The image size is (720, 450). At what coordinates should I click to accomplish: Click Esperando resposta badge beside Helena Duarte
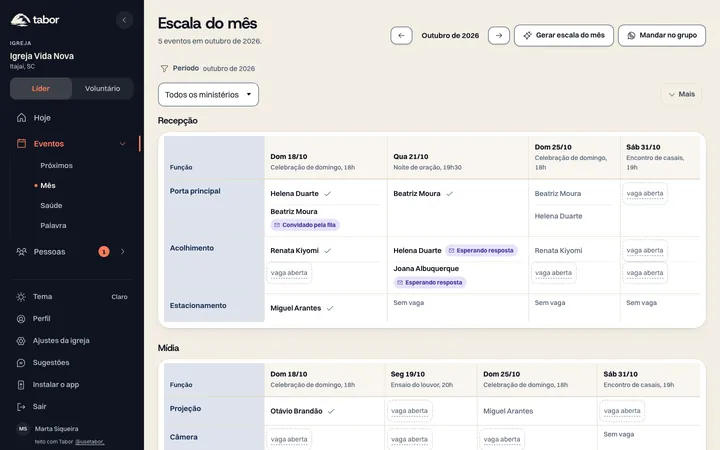point(481,251)
